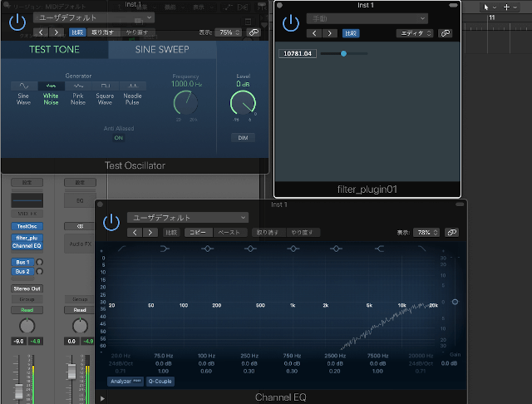Click the 10781.04 value field
532x404 pixels.
[298, 53]
